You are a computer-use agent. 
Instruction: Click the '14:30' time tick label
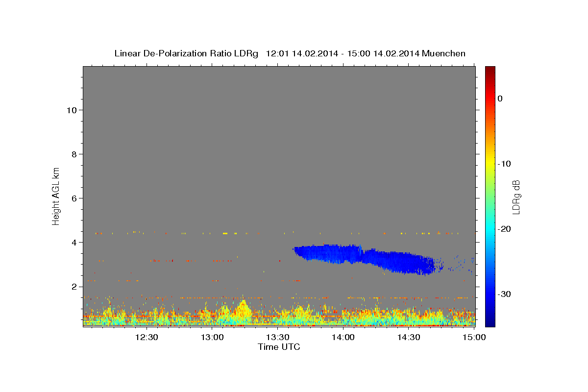tap(409, 337)
